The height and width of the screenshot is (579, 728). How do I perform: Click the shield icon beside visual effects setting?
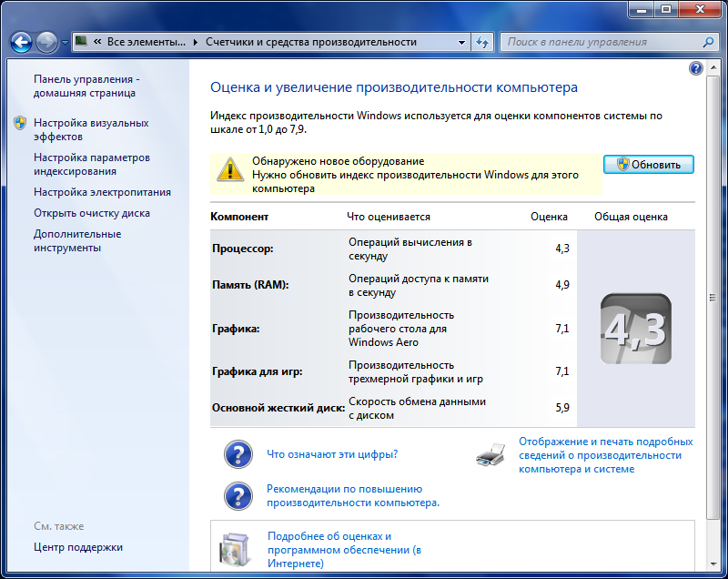[20, 123]
